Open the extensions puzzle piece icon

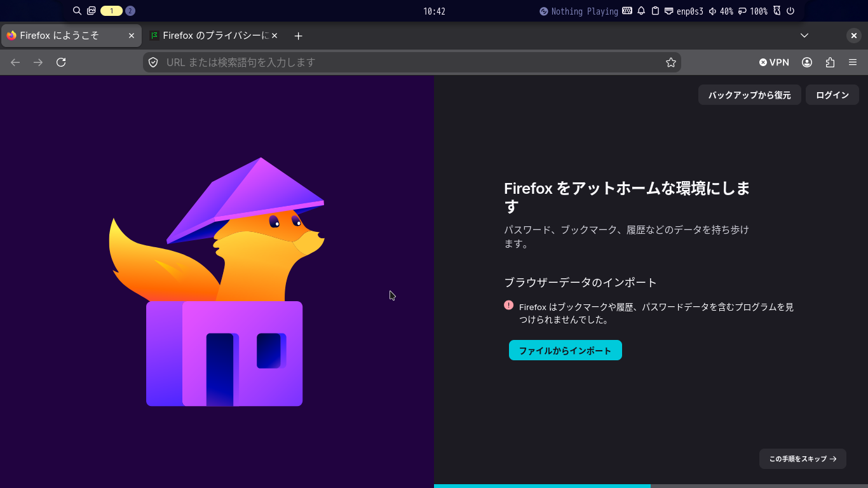(x=830, y=62)
